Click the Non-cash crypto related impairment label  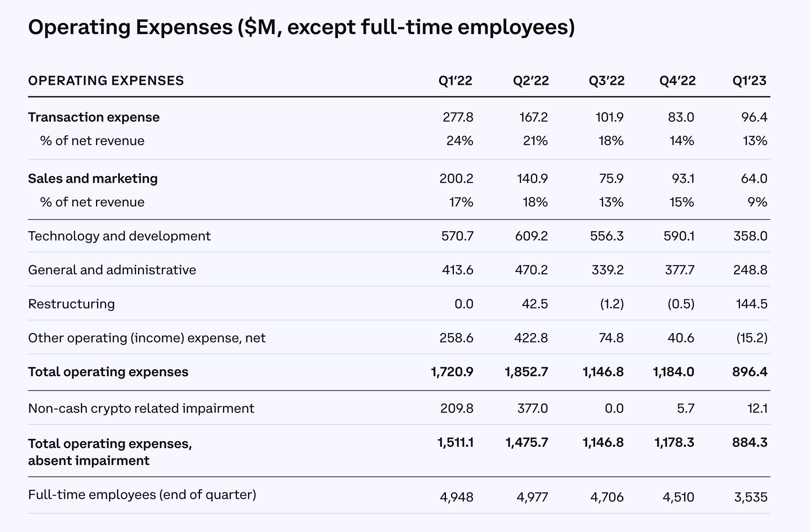pos(141,409)
